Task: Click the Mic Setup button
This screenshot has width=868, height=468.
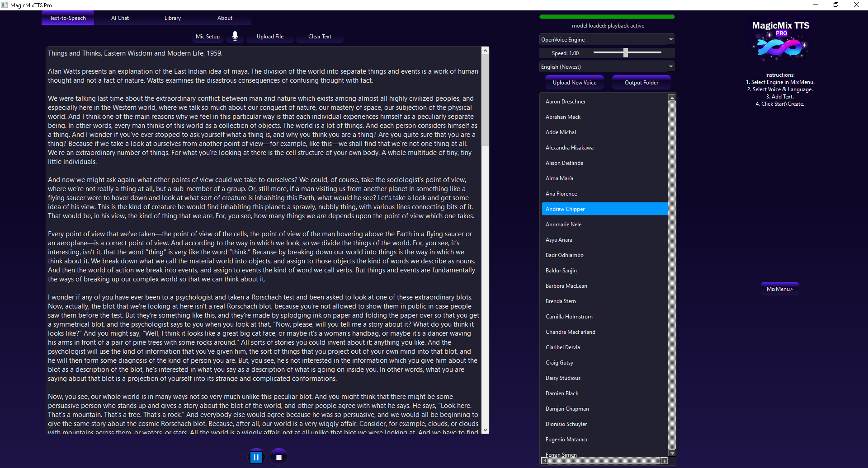Action: click(208, 37)
